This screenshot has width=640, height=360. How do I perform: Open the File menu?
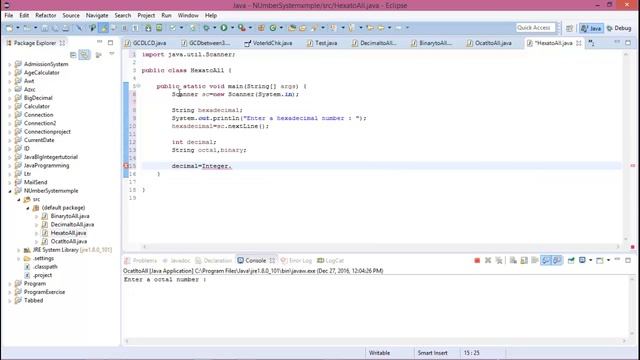(x=9, y=16)
